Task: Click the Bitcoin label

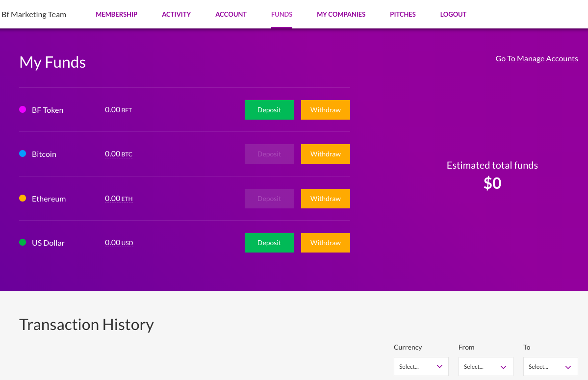Action: point(44,154)
